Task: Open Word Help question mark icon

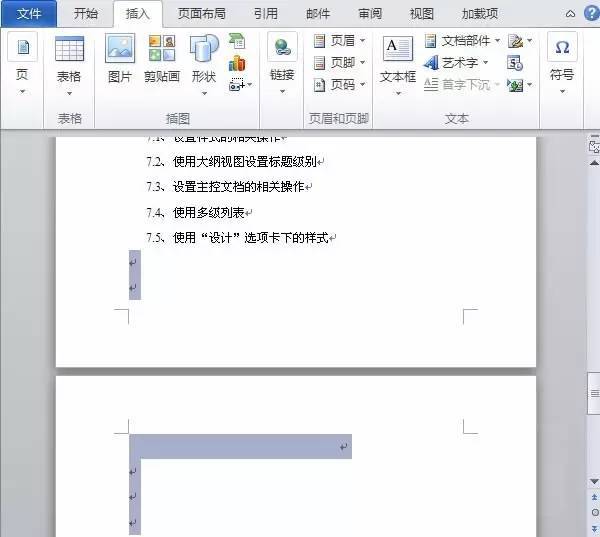Action: 592,14
